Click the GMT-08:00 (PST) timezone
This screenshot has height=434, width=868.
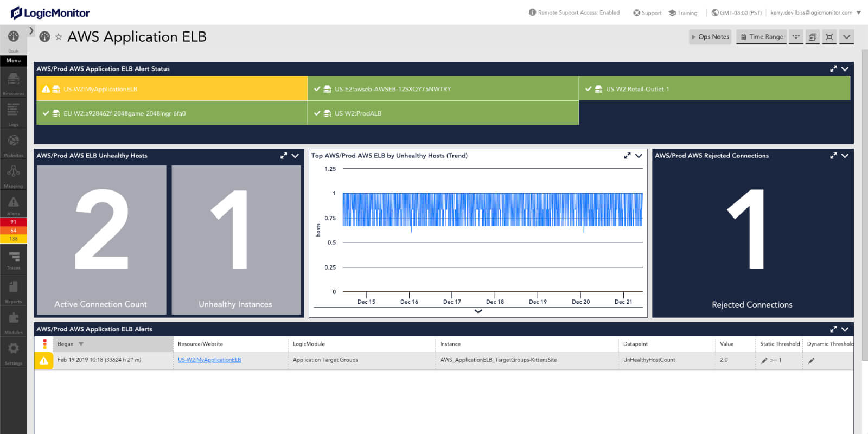click(x=737, y=13)
